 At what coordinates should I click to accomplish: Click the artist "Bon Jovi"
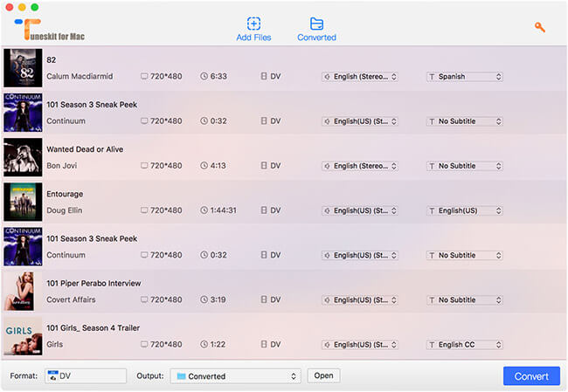click(x=61, y=166)
